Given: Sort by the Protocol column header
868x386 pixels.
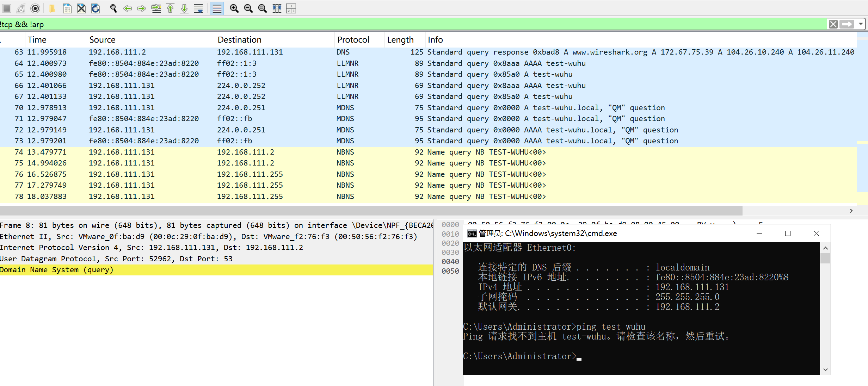Looking at the screenshot, I should click(x=353, y=40).
